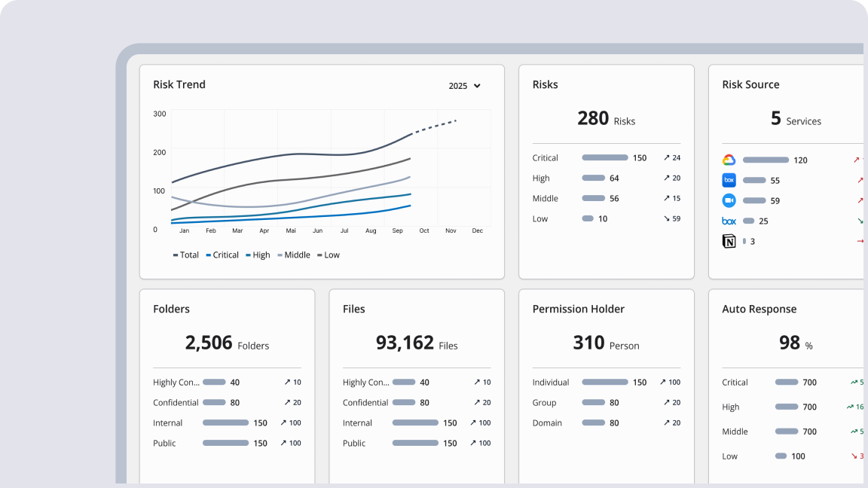Click the Critical trend change of 24
868x488 pixels.
point(672,157)
